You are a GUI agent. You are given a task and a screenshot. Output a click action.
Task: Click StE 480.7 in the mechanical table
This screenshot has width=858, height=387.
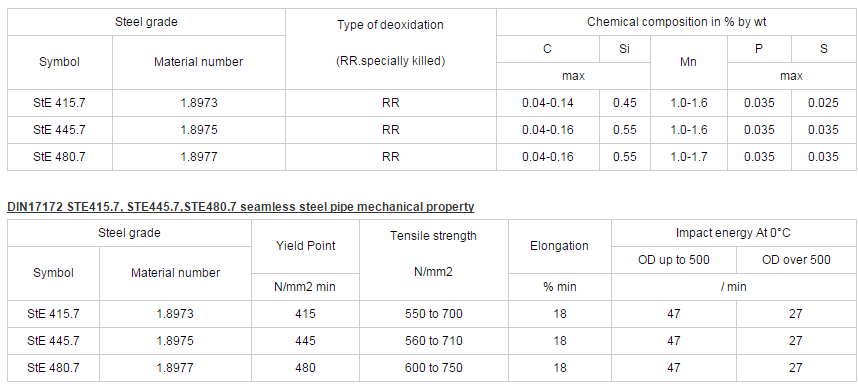53,367
